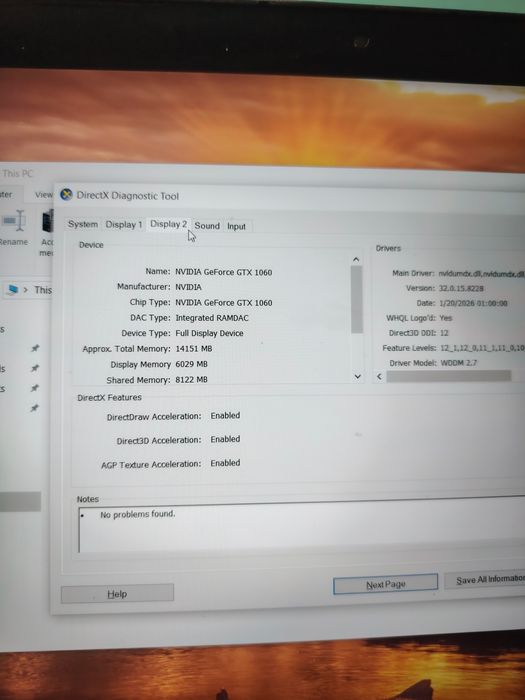Click the 14151 MB total memory value
The image size is (525, 700).
(x=194, y=349)
